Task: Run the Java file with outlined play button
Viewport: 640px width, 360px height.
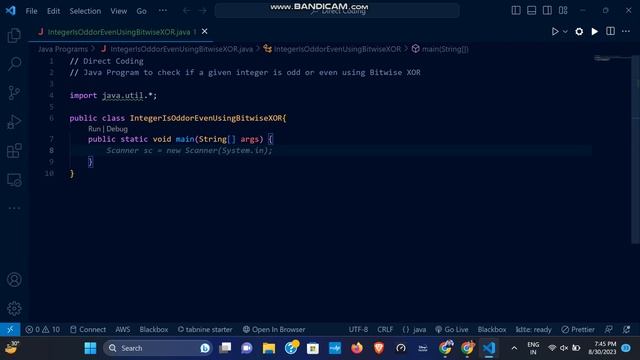Action: click(x=555, y=31)
